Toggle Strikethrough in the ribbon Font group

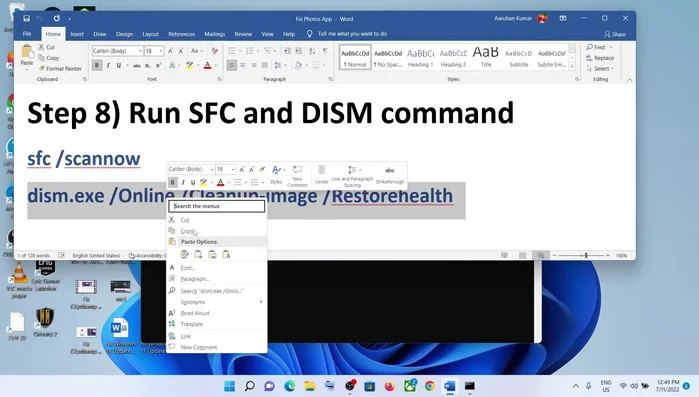[x=137, y=65]
